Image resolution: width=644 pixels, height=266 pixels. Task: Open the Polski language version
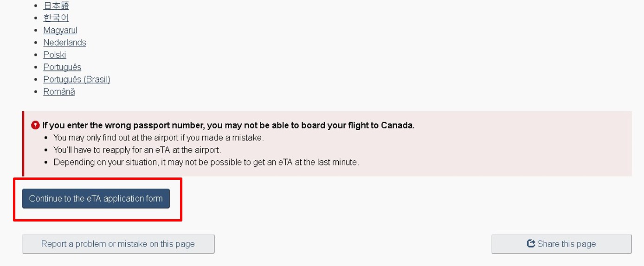[x=55, y=55]
